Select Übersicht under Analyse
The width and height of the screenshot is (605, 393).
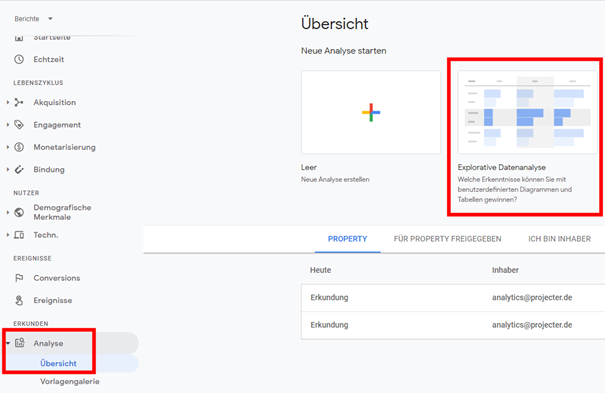click(x=58, y=363)
